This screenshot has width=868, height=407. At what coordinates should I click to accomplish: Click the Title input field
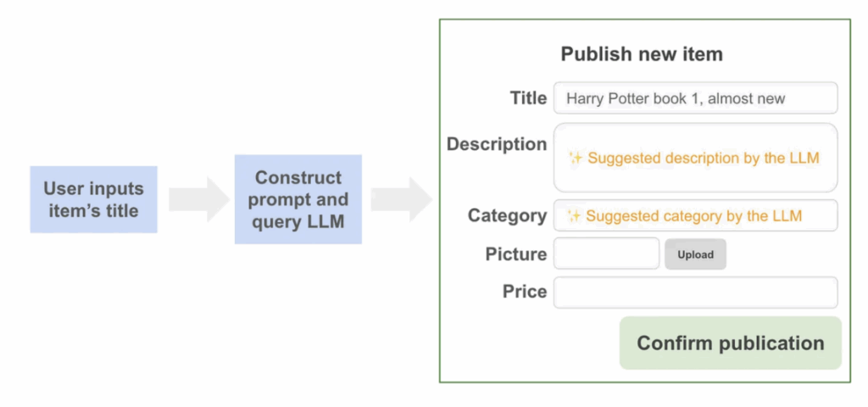[695, 98]
